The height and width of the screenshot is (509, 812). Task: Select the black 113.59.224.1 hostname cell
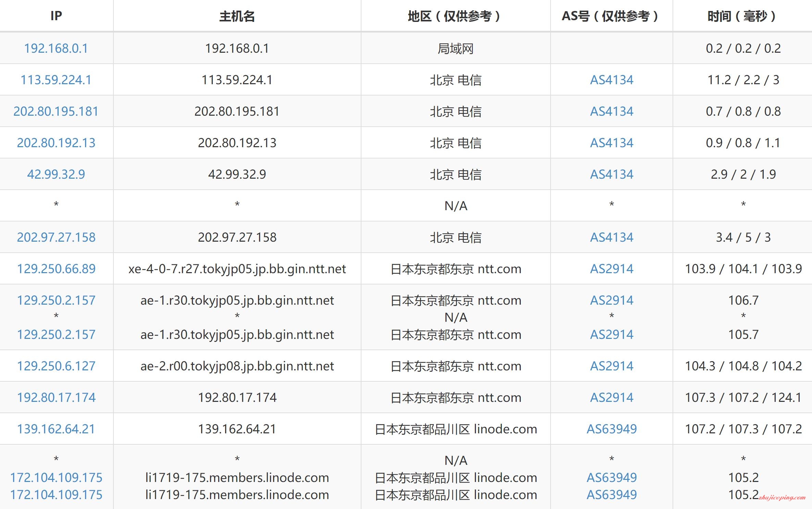coord(237,80)
